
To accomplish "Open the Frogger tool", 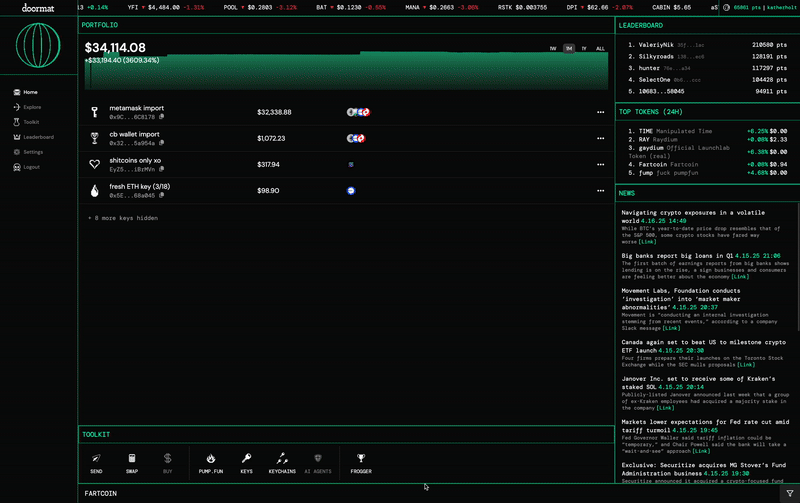I will tap(361, 463).
